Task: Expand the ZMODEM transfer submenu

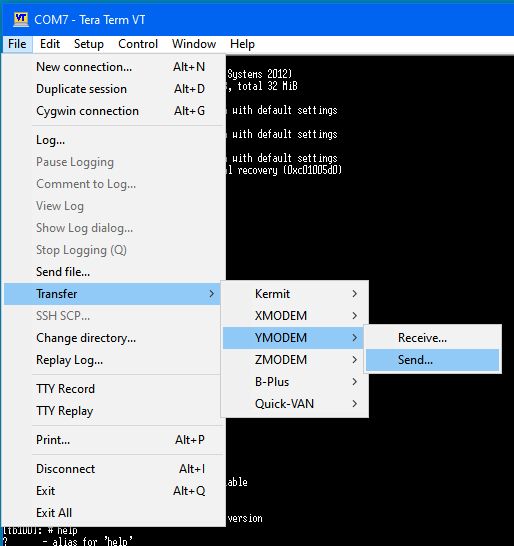Action: (295, 360)
